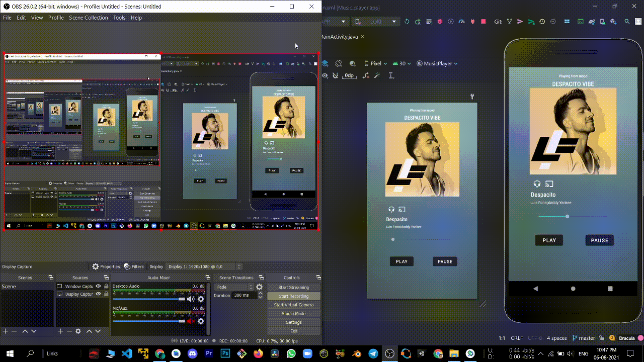Open the master git branch widget
Screen dimensions: 644x362
pyautogui.click(x=584, y=338)
